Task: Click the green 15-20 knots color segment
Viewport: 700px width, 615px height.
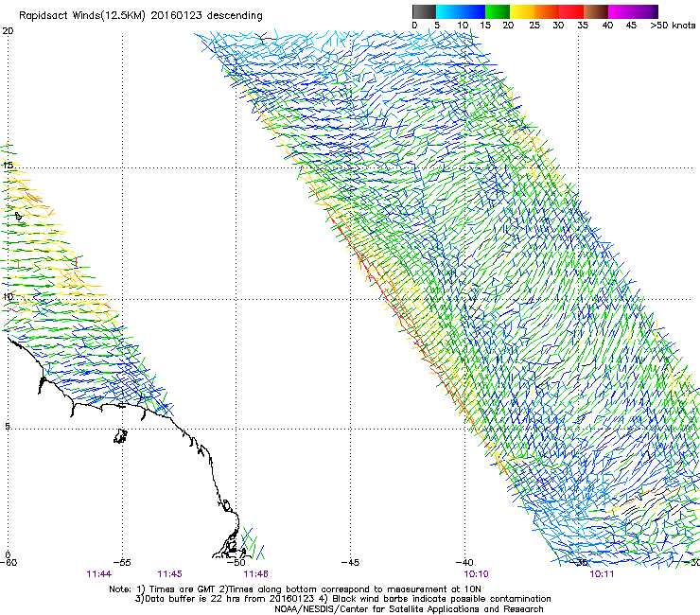Action: point(498,11)
